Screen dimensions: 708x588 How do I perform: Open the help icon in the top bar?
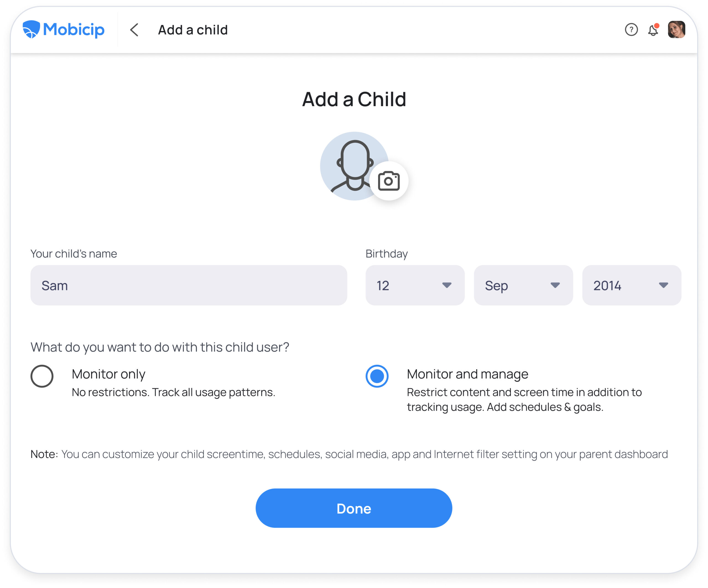[x=631, y=30]
